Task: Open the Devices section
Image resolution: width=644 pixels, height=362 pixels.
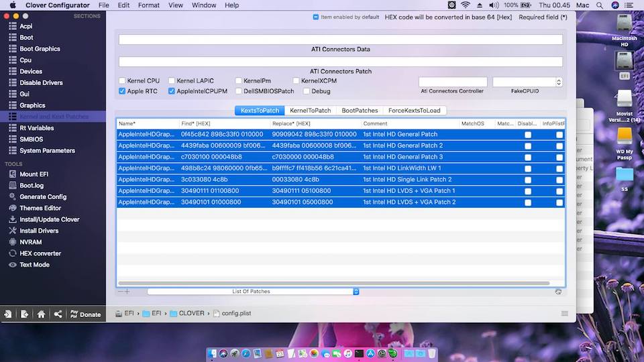Action: point(31,71)
